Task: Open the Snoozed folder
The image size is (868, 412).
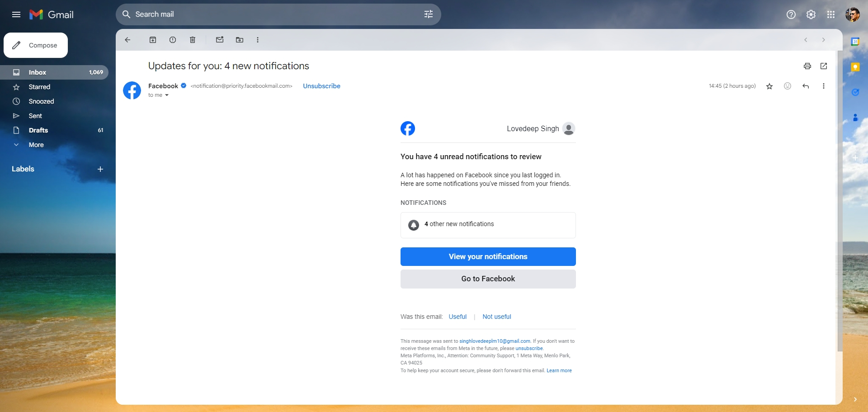Action: [54, 101]
